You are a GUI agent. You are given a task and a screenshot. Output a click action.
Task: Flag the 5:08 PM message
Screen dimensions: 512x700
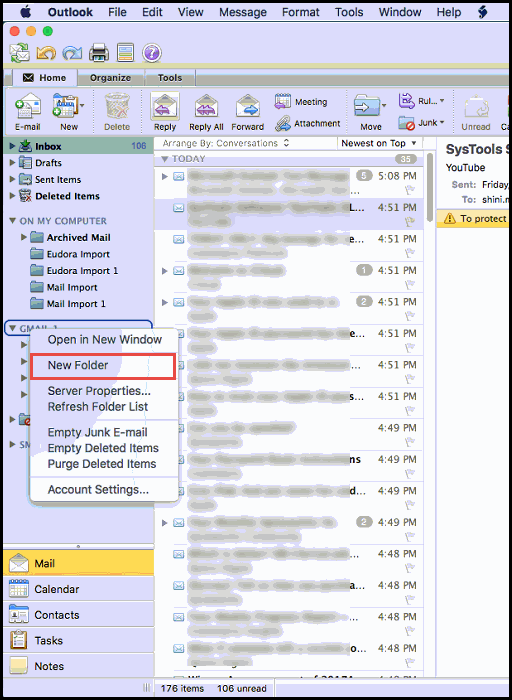(409, 190)
